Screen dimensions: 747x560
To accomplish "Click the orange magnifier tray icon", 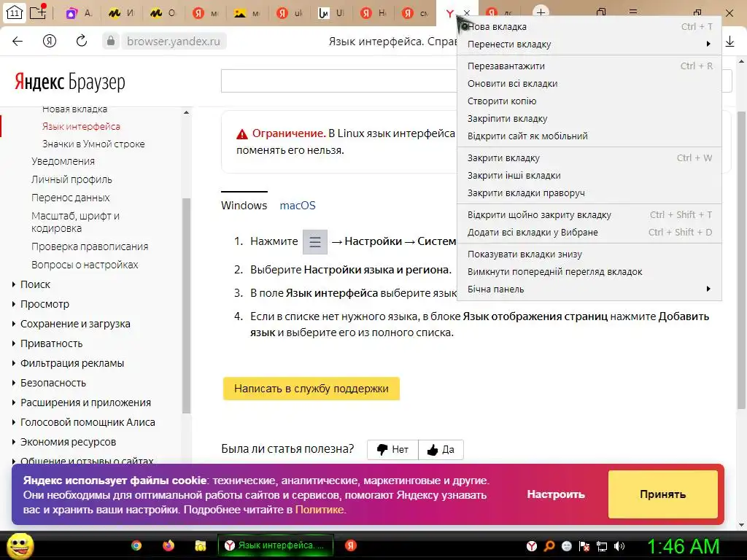I will (x=549, y=546).
